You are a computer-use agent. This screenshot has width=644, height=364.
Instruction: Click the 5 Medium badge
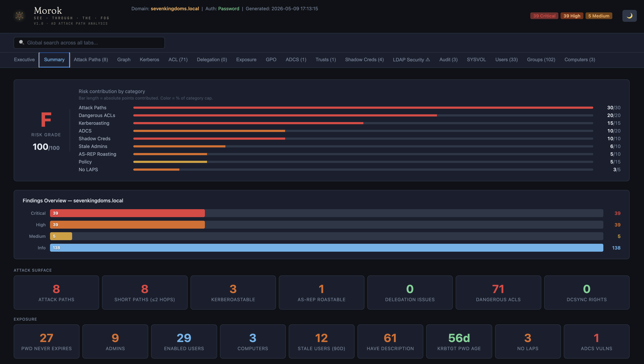[x=599, y=16]
